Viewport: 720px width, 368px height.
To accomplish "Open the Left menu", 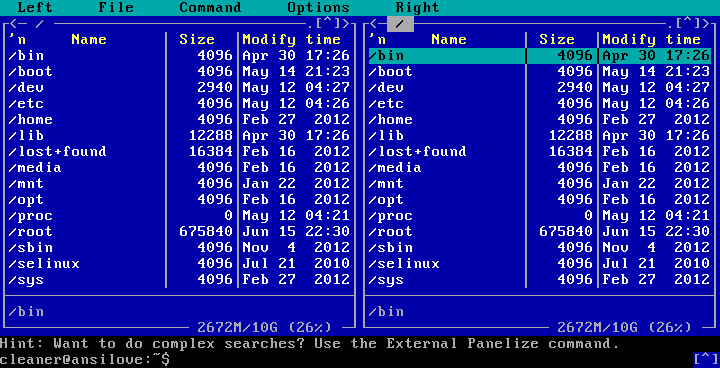I will click(35, 7).
